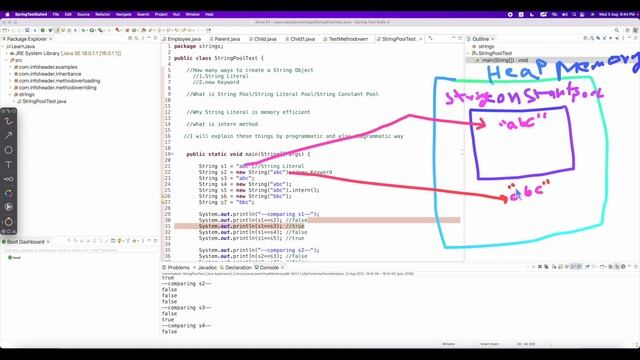This screenshot has height=360, width=640.
Task: Open the Refactor menu
Action: tap(102, 14)
